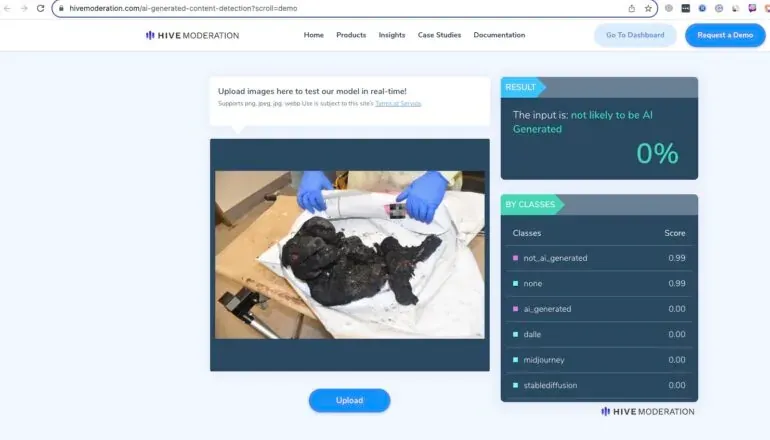This screenshot has width=770, height=440.
Task: Click the browser forward arrow icon
Action: (24, 8)
